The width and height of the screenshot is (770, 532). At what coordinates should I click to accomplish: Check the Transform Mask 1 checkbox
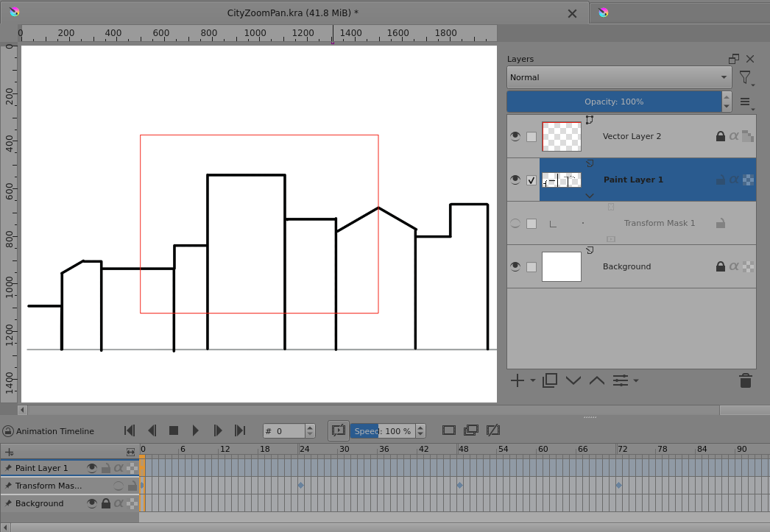coord(531,224)
